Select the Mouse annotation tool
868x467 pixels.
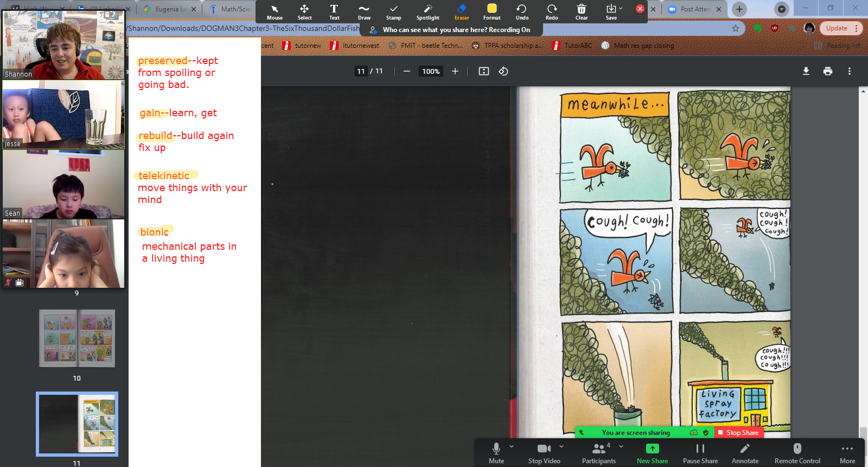coord(275,12)
